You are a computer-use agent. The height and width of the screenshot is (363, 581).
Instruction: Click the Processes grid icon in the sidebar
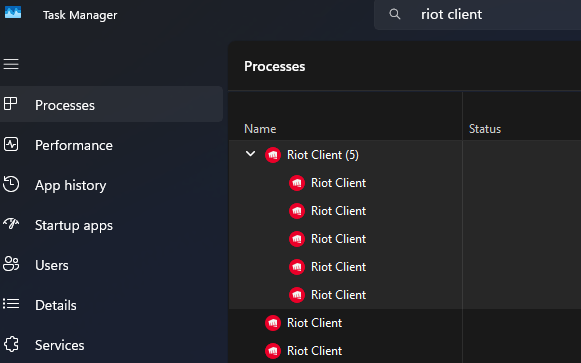point(10,104)
